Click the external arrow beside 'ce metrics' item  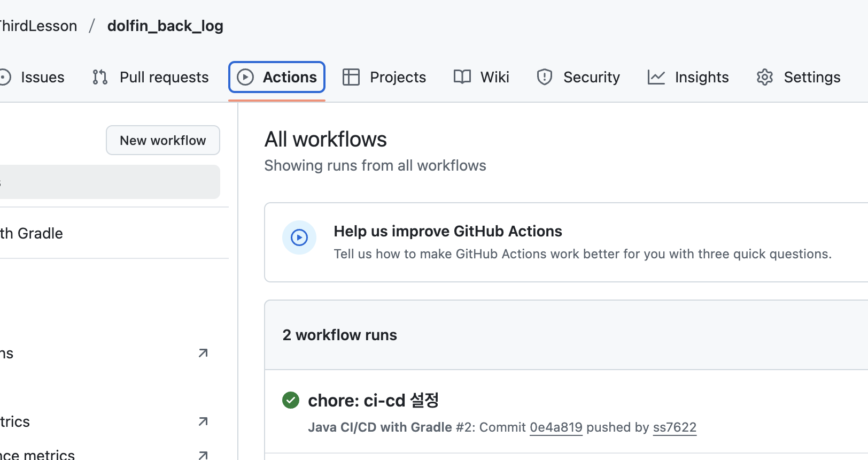tap(203, 455)
